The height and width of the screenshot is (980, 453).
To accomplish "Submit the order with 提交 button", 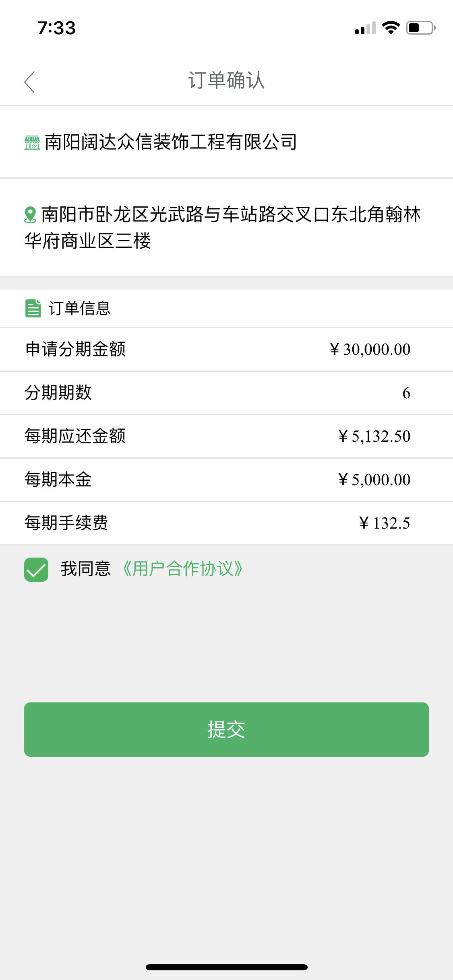I will [x=226, y=729].
